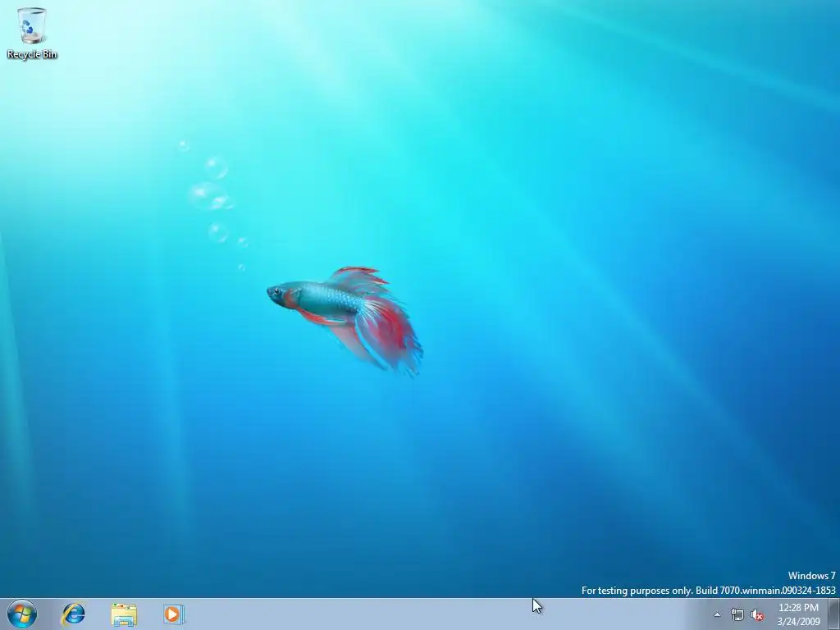Open the clock showing 12:28 PM

798,614
